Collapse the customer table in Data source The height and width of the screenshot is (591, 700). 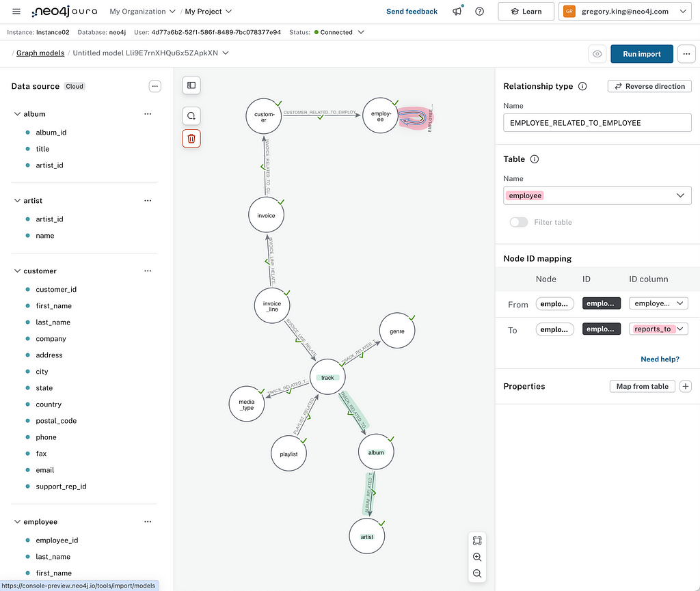18,271
